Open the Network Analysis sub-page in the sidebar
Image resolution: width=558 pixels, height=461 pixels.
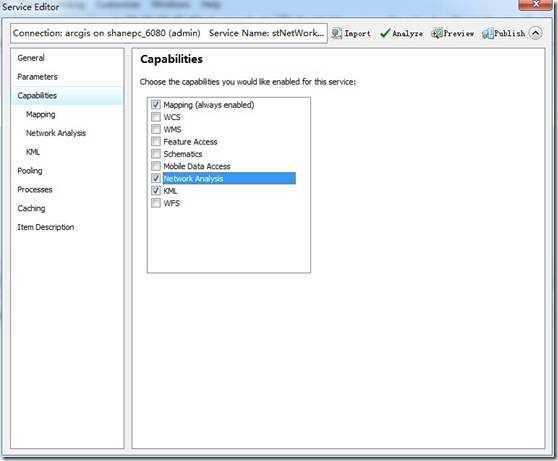[56, 133]
